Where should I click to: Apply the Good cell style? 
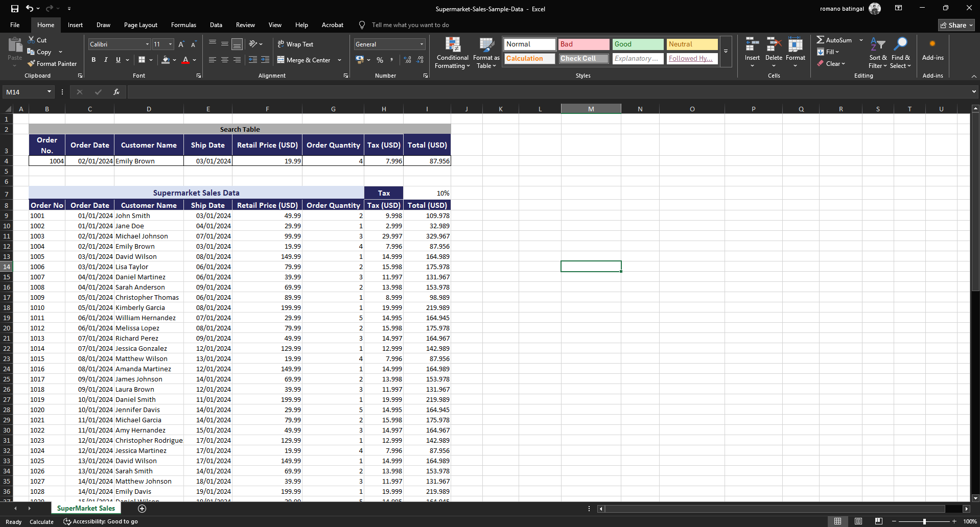[x=638, y=44]
